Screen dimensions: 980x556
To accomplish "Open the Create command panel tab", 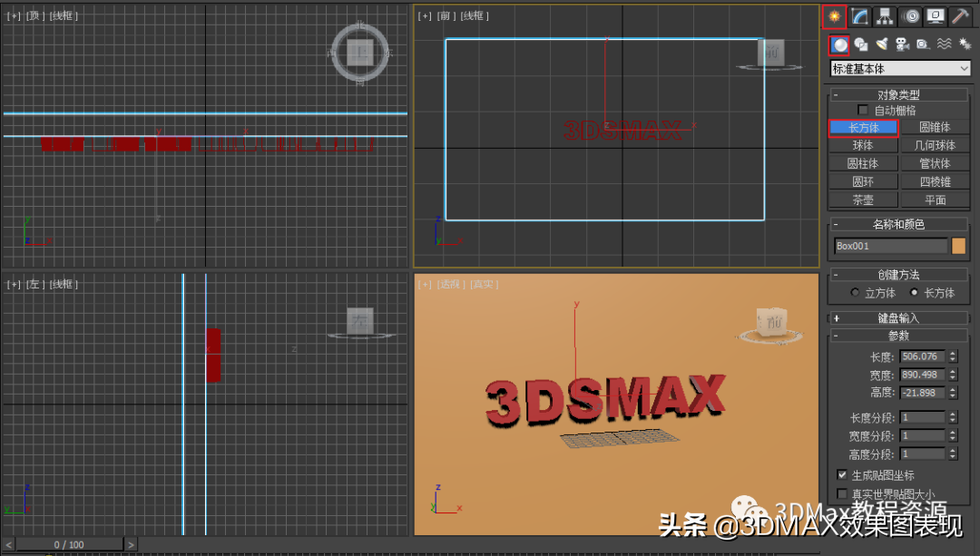I will click(835, 16).
